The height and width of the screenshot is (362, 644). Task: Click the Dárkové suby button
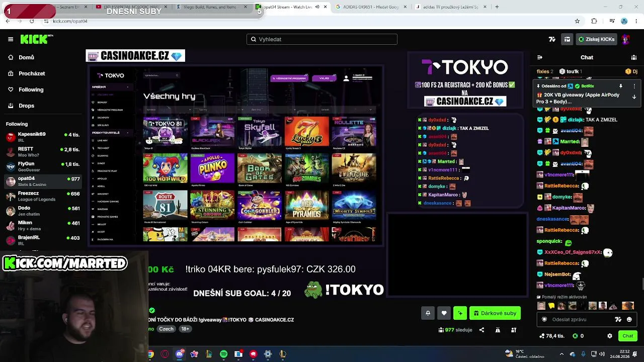pyautogui.click(x=495, y=313)
